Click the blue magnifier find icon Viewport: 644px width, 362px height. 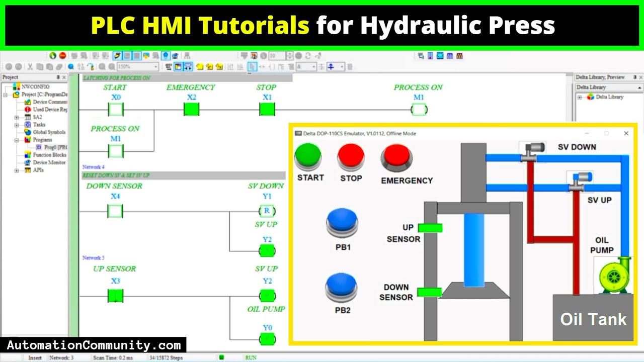click(x=71, y=67)
